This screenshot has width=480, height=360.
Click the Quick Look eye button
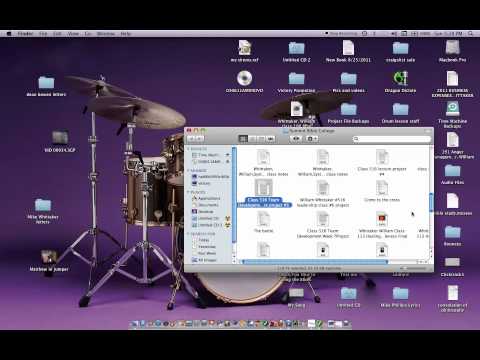(x=295, y=138)
